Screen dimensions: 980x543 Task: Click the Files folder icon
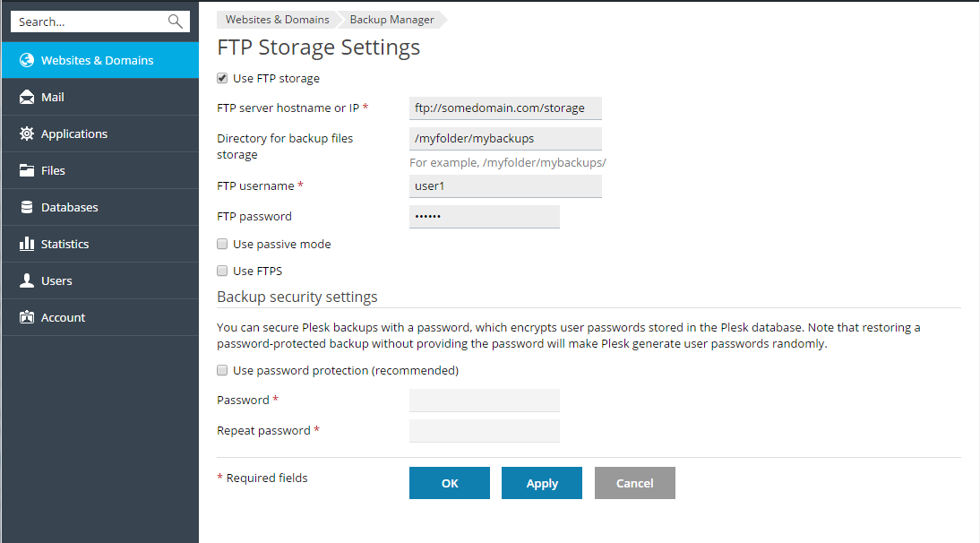point(26,170)
